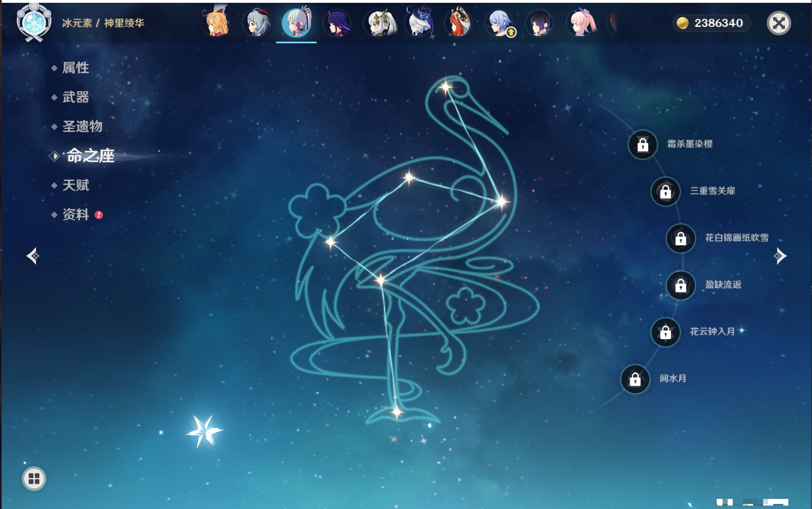Click the Mora balance 2386340
The height and width of the screenshot is (509, 812).
tap(719, 23)
